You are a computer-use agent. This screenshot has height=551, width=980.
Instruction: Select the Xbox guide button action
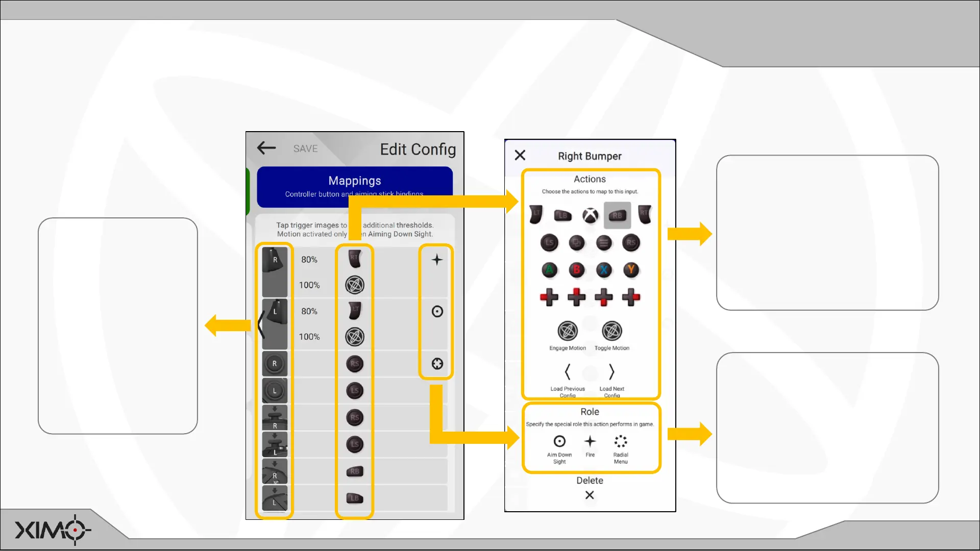[x=590, y=216]
